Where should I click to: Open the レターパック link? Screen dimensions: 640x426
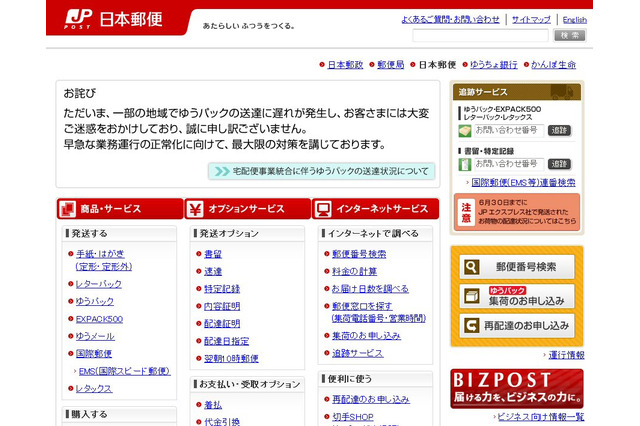pos(99,284)
